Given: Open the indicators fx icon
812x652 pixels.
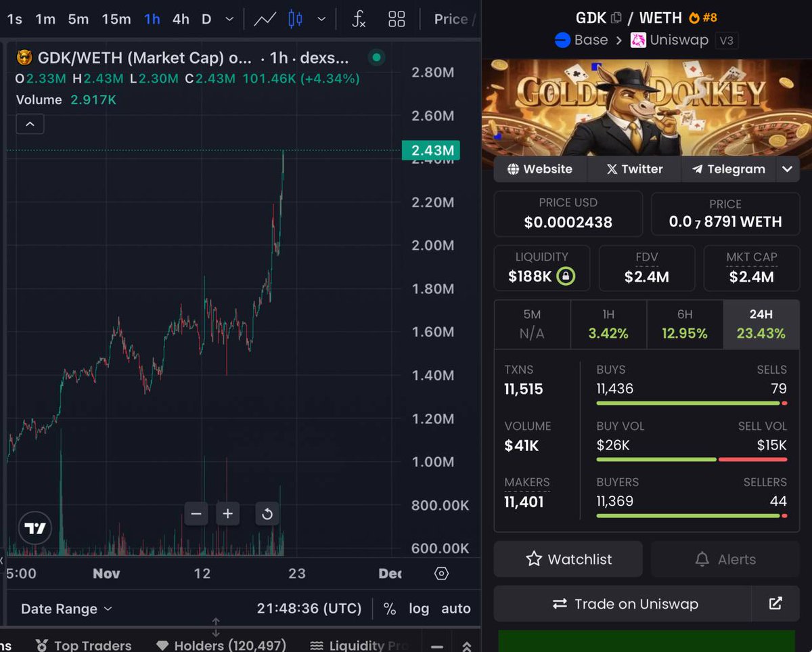Looking at the screenshot, I should [359, 19].
